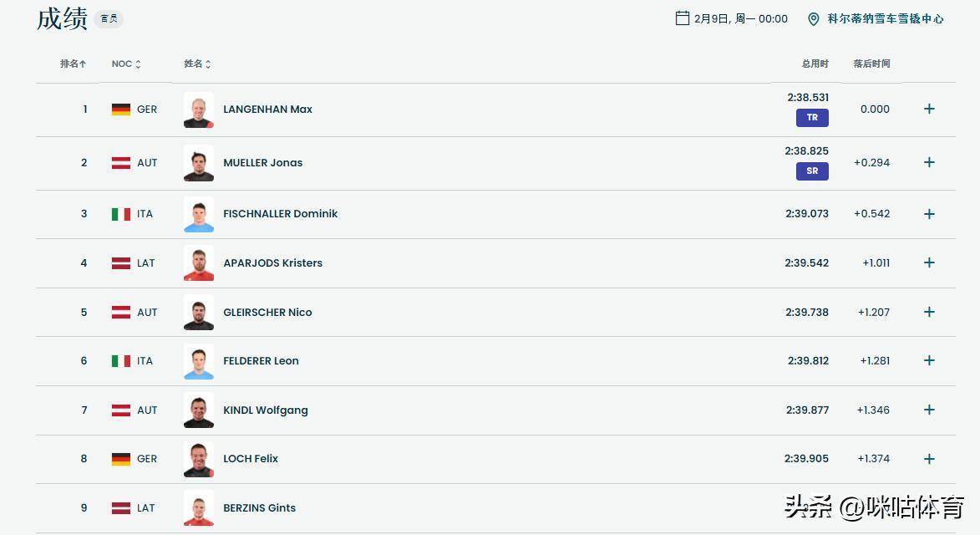980x535 pixels.
Task: Sort results by athlete name column
Action: (x=197, y=64)
